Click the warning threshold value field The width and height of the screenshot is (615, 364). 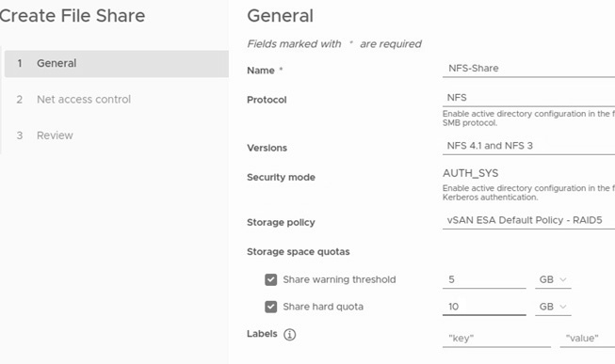484,279
